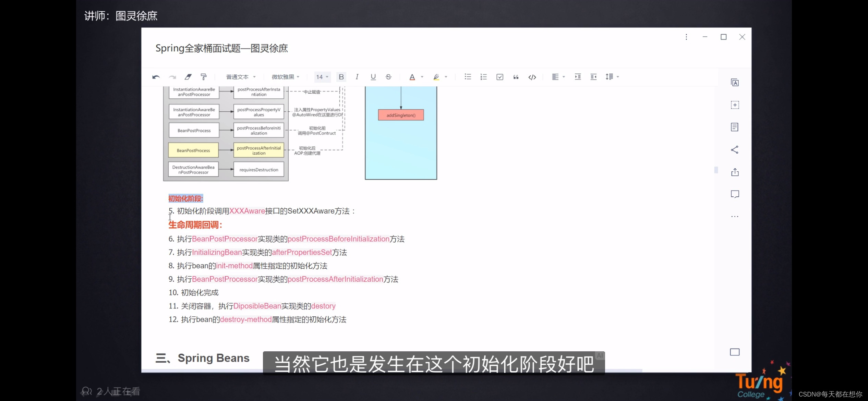Apply the font color A button
Screen dimensions: 868x401
[x=412, y=77]
